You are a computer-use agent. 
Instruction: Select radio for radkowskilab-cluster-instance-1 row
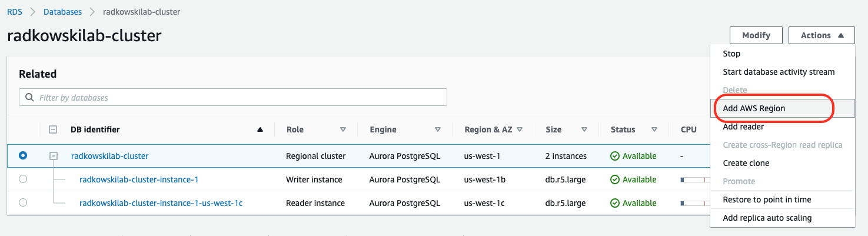[x=23, y=180]
